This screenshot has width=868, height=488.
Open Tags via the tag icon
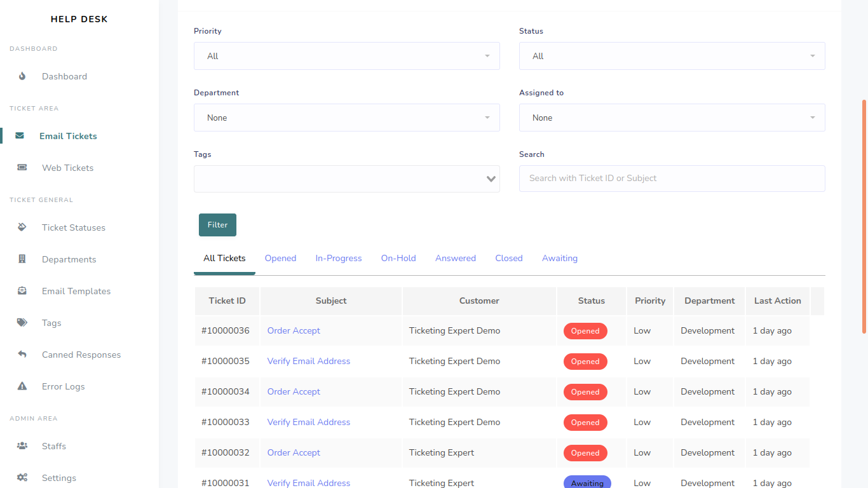[22, 322]
